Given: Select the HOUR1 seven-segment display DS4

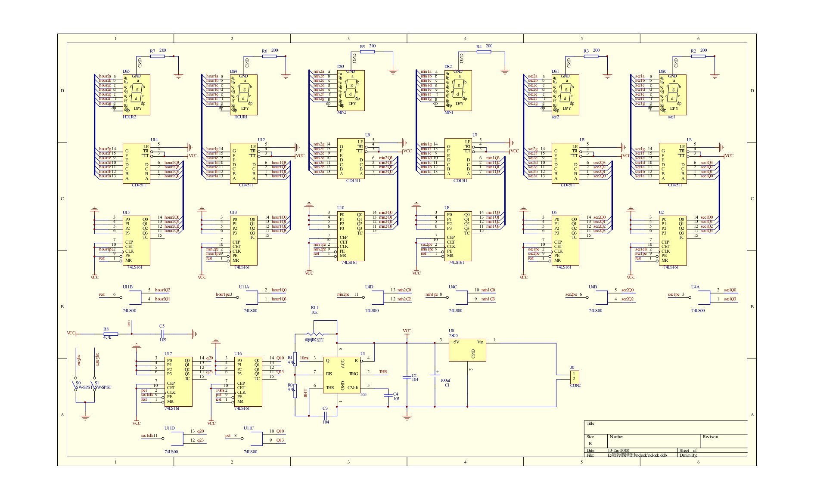Looking at the screenshot, I should click(x=244, y=95).
